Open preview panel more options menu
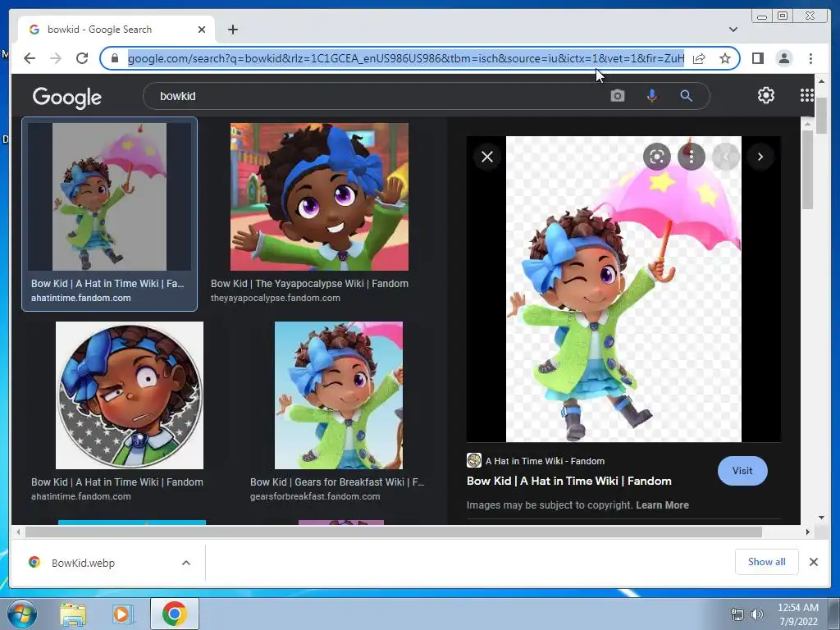The image size is (840, 630). click(x=691, y=157)
